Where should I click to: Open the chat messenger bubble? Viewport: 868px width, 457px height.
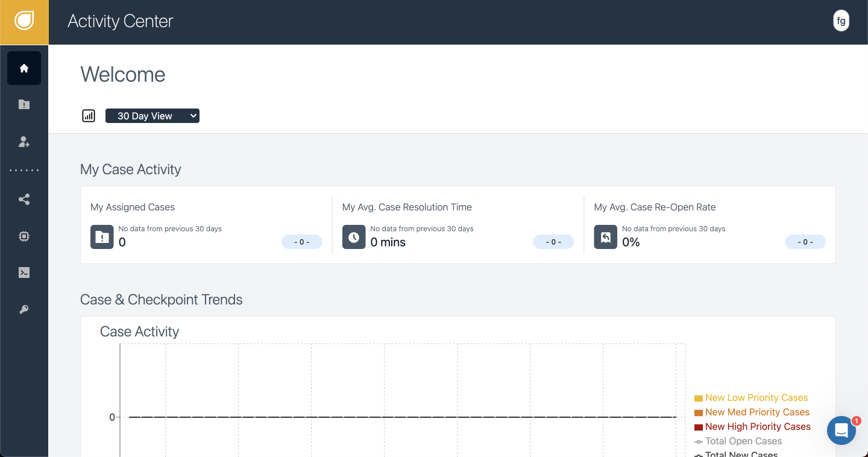click(841, 430)
